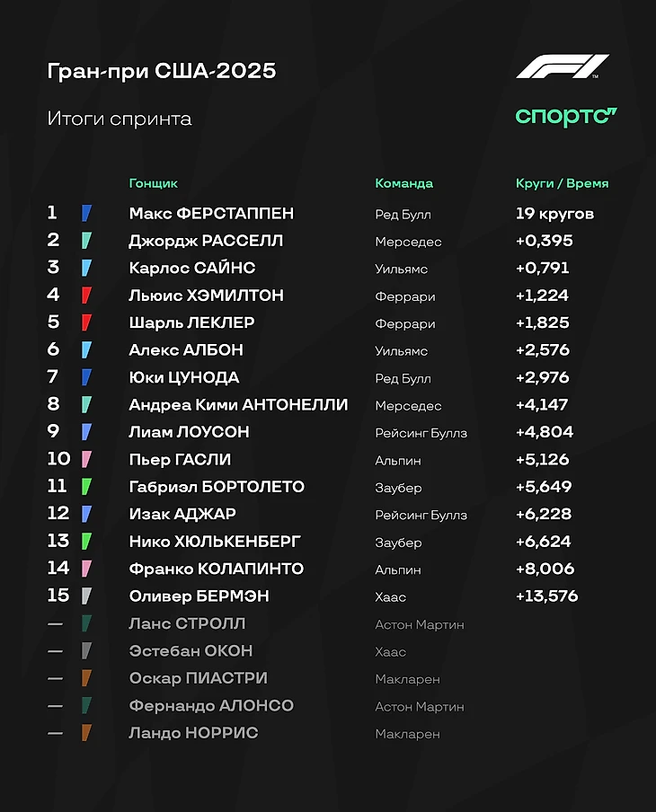Click the teal team flag beside Расселл
656x812 pixels.
click(x=86, y=241)
